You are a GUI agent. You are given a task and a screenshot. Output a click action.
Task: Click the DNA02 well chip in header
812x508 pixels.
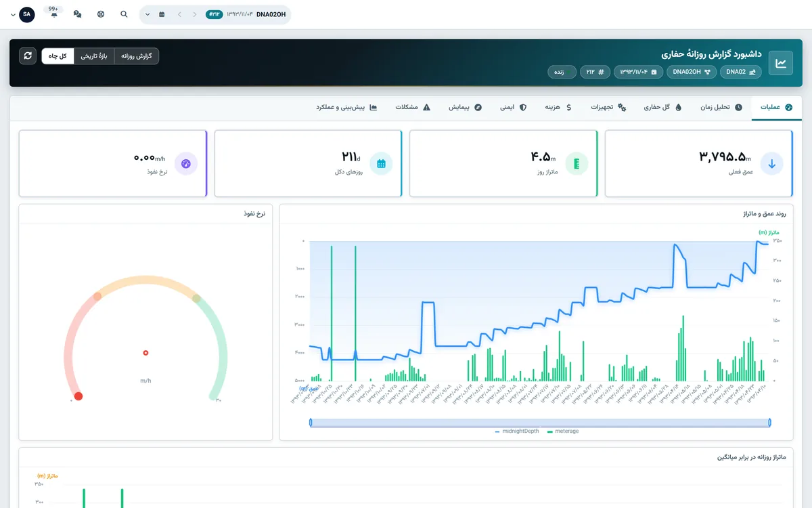(741, 72)
